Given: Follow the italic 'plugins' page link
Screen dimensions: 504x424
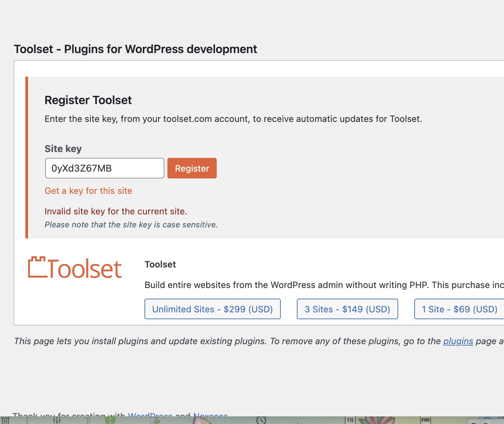Looking at the screenshot, I should tap(458, 341).
